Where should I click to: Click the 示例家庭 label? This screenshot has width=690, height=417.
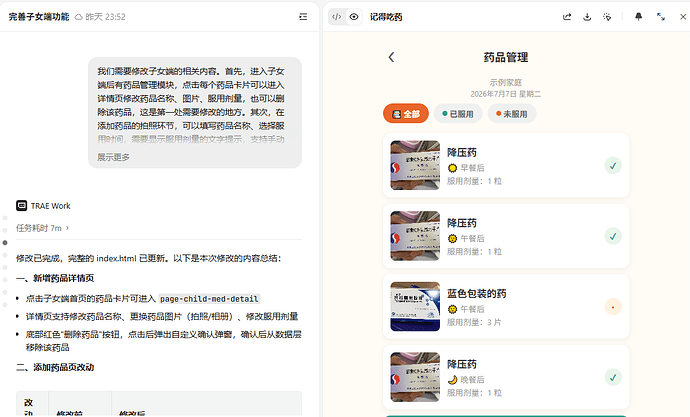[506, 82]
